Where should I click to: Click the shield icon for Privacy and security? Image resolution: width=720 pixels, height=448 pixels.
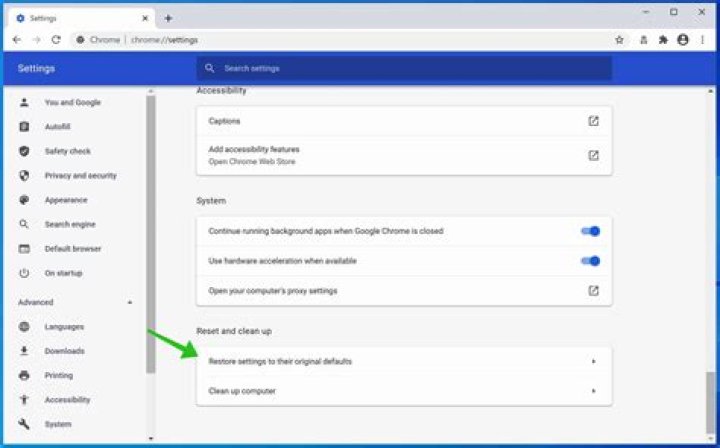[x=24, y=175]
